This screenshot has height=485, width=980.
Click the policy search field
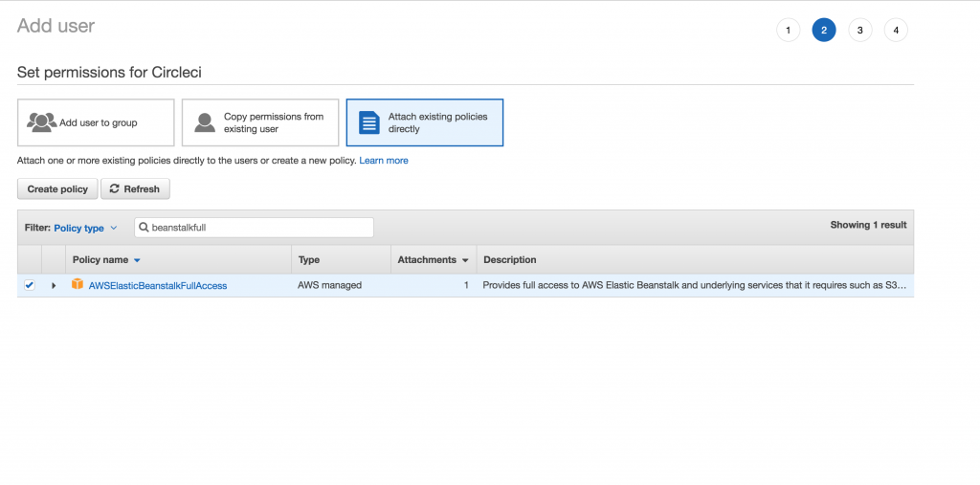[x=254, y=228]
